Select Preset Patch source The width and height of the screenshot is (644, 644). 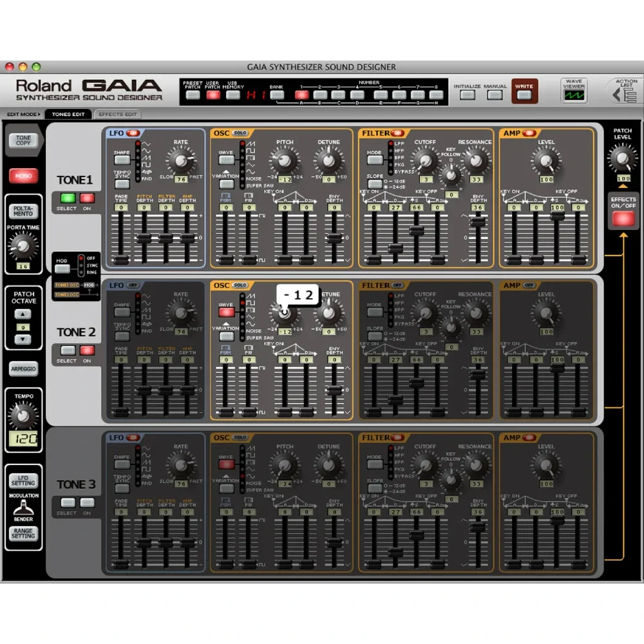[193, 95]
